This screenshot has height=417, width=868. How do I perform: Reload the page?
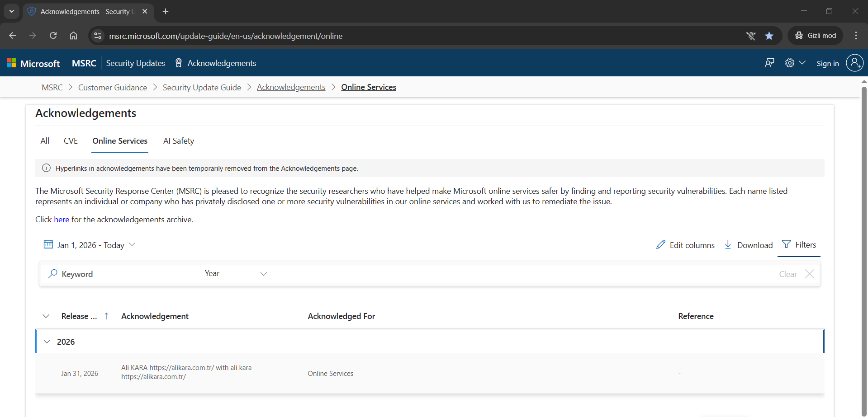pos(53,36)
